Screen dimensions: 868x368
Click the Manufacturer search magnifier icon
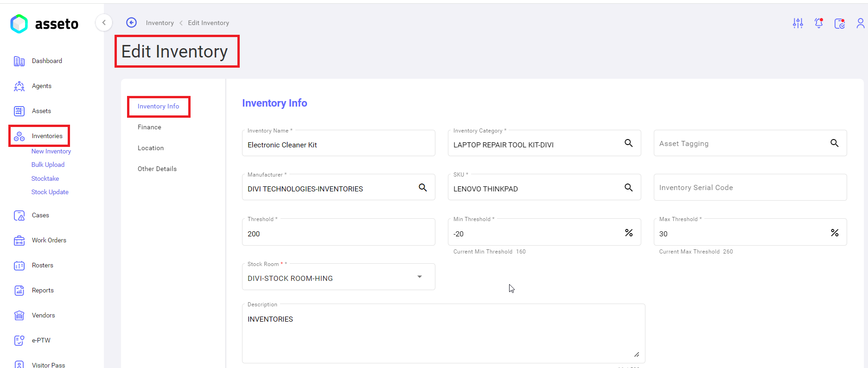click(x=422, y=188)
